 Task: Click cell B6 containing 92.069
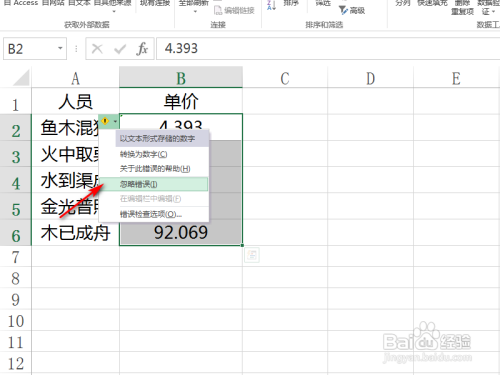click(x=181, y=233)
